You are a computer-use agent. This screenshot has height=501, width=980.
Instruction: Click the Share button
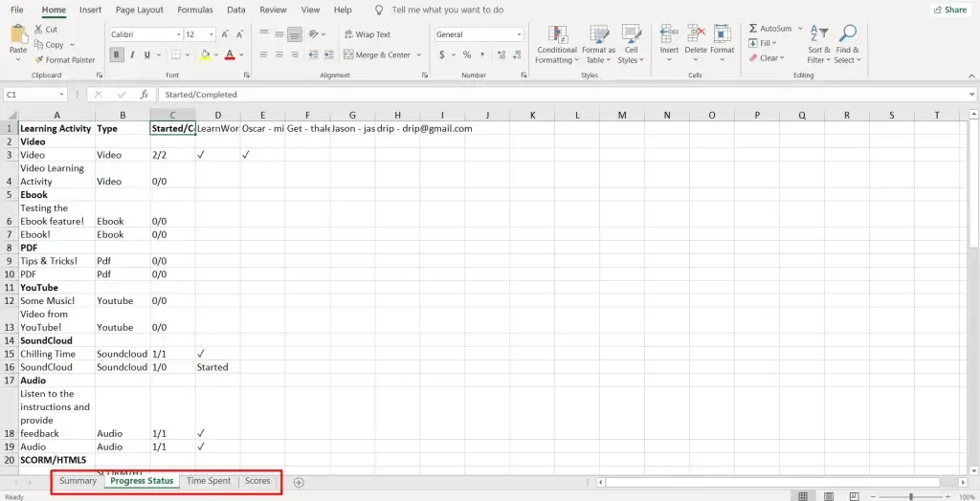coord(949,10)
